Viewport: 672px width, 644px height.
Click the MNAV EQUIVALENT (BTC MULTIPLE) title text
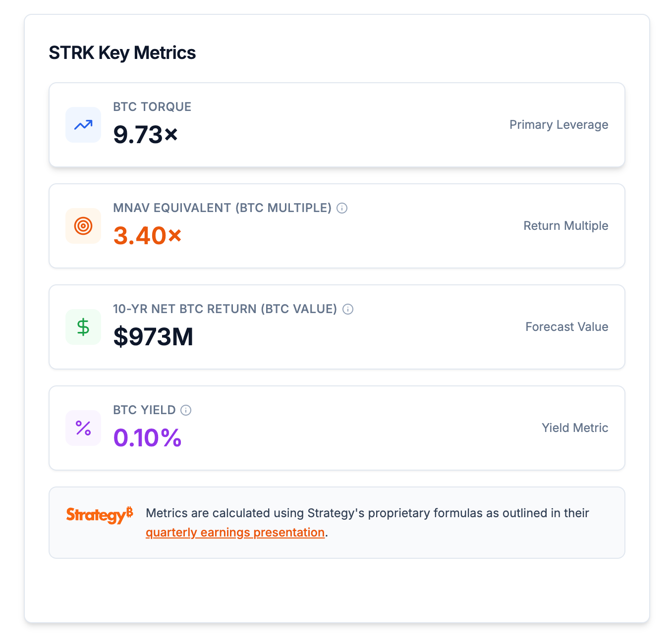[x=222, y=208]
